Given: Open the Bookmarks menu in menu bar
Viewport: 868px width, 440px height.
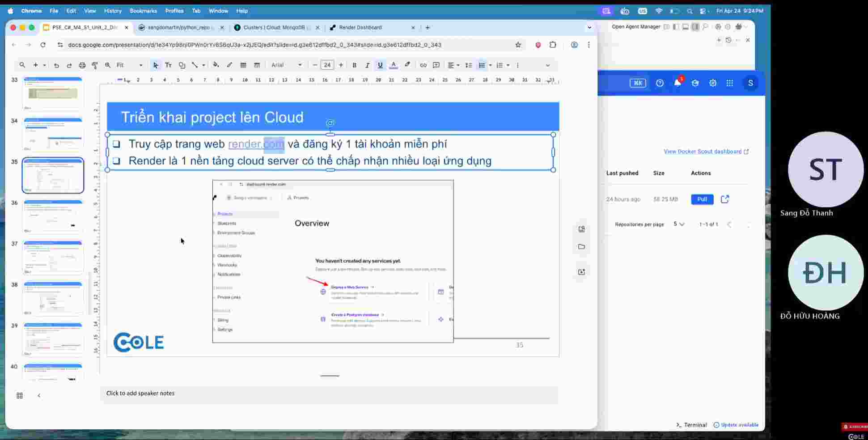Looking at the screenshot, I should pyautogui.click(x=143, y=11).
